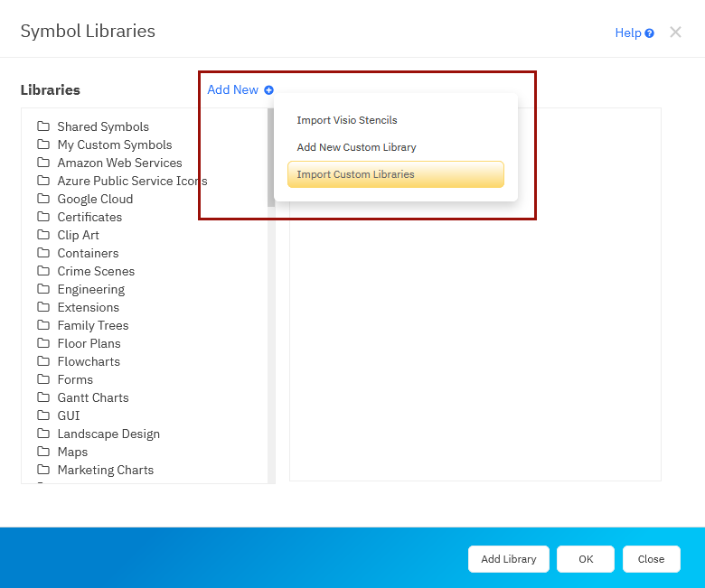Click the folder icon next to Flowcharts
This screenshot has height=588, width=705.
42,361
